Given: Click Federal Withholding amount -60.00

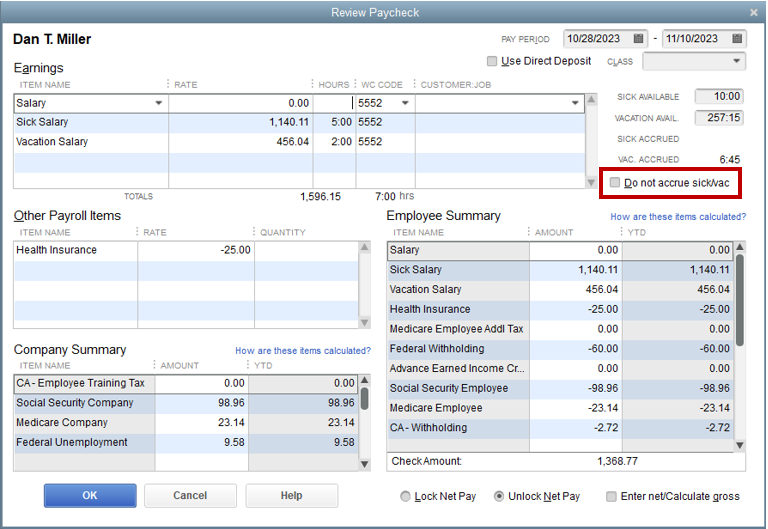Looking at the screenshot, I should point(603,349).
